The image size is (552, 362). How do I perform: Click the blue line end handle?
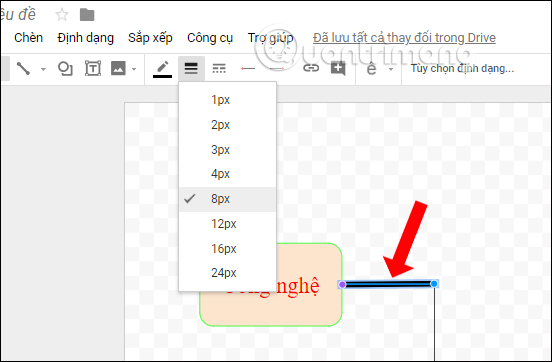point(434,284)
